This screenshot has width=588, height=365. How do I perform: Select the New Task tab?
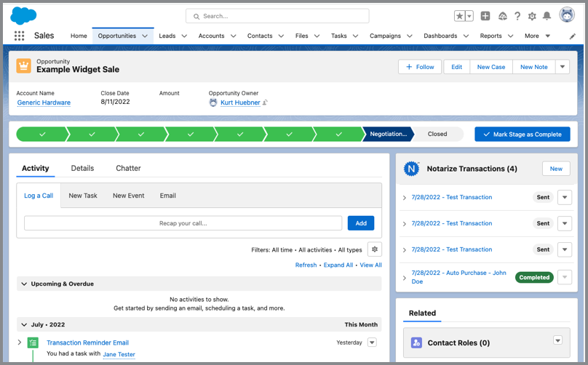click(x=83, y=196)
